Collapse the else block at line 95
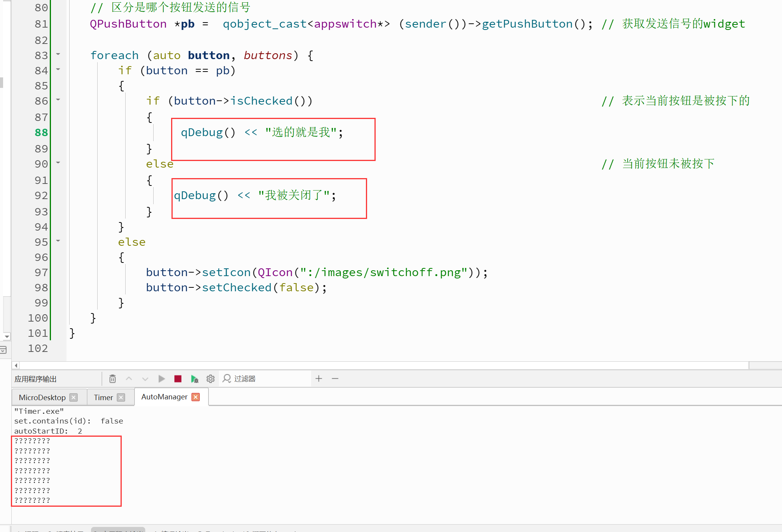Screen dimensions: 782x532 click(x=58, y=241)
